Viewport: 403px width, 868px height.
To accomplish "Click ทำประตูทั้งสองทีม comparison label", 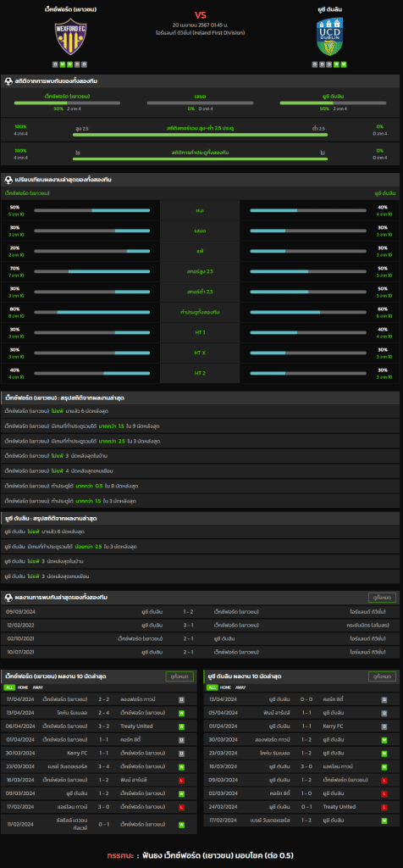I will [x=200, y=312].
